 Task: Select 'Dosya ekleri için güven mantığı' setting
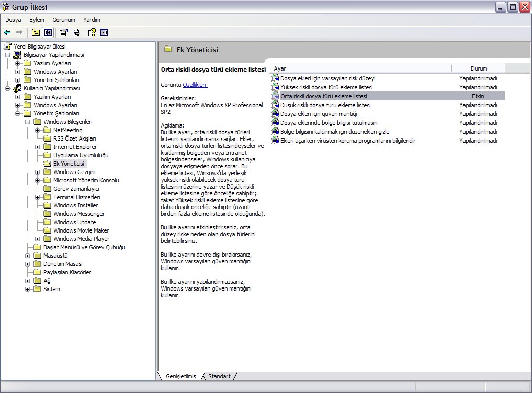coord(319,114)
